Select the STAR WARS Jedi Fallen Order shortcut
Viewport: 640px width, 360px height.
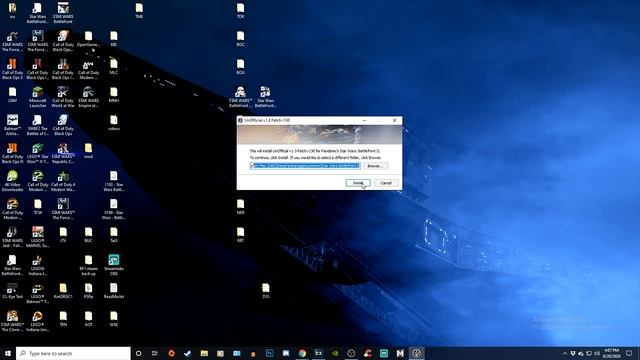[x=12, y=237]
